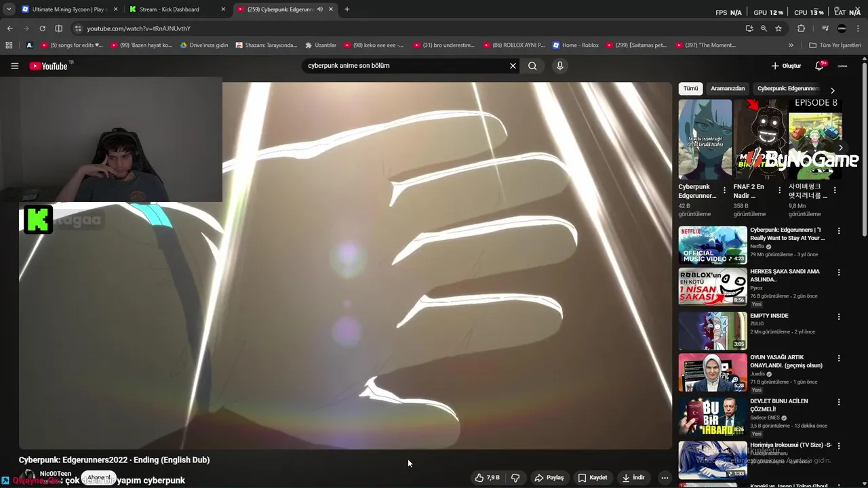The width and height of the screenshot is (868, 488).
Task: Open 'DEVLET BUNU ACİLEN ÇÖZMELİ' video
Action: [779, 405]
